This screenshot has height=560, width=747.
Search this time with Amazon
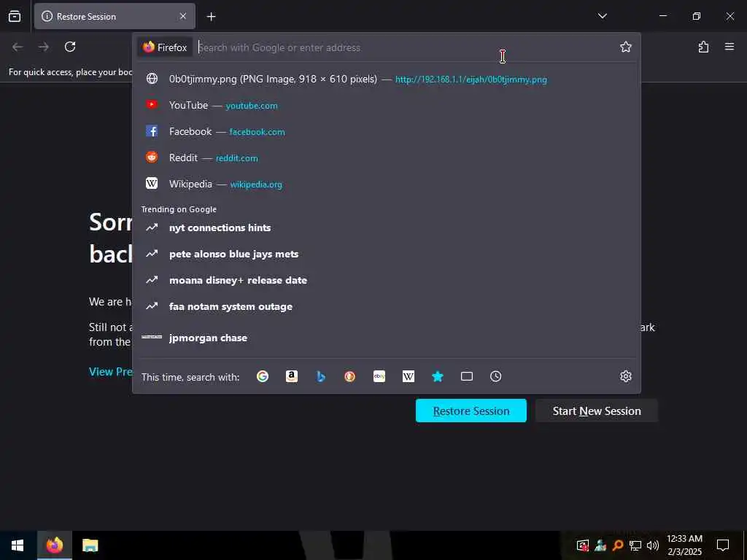(x=292, y=377)
